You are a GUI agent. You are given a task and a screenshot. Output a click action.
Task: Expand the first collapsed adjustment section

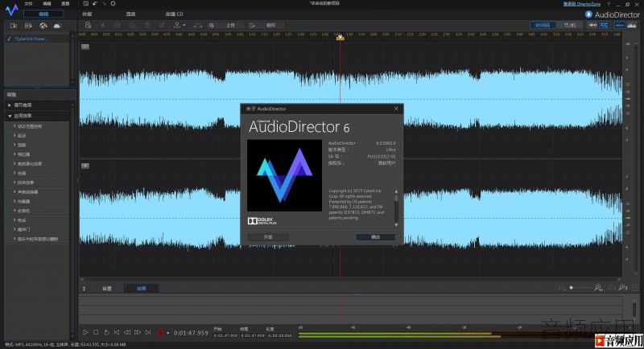pyautogui.click(x=10, y=105)
